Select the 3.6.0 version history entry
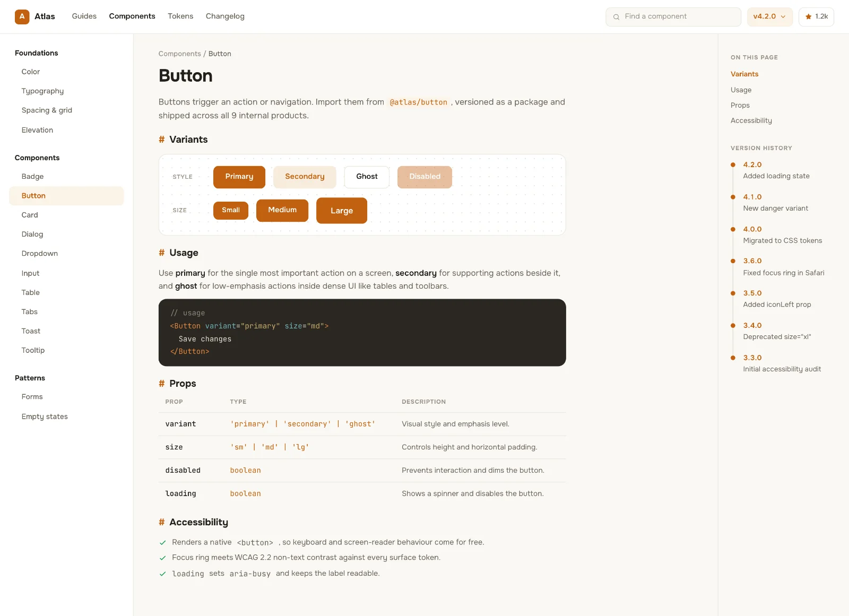Image resolution: width=849 pixels, height=616 pixels. 783,267
